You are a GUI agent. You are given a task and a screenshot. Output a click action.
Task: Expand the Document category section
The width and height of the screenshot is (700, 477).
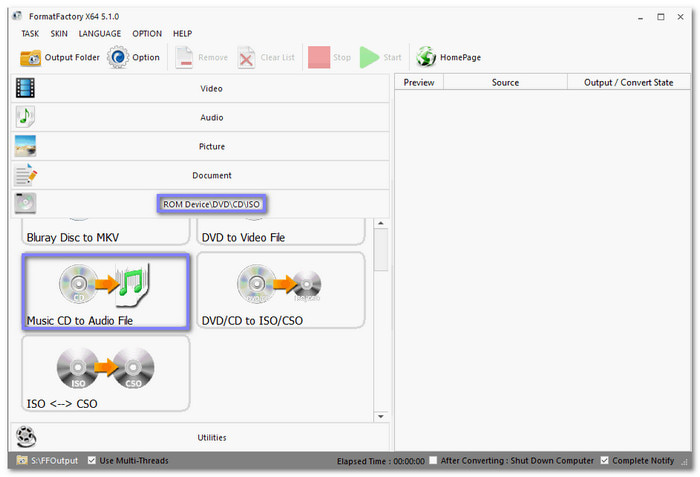coord(200,175)
